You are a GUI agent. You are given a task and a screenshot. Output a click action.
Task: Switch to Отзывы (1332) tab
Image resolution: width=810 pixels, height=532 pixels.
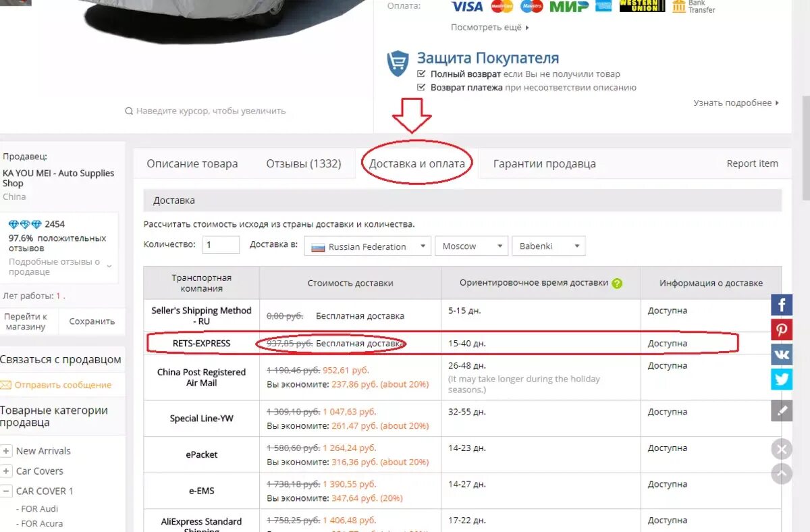coord(304,163)
